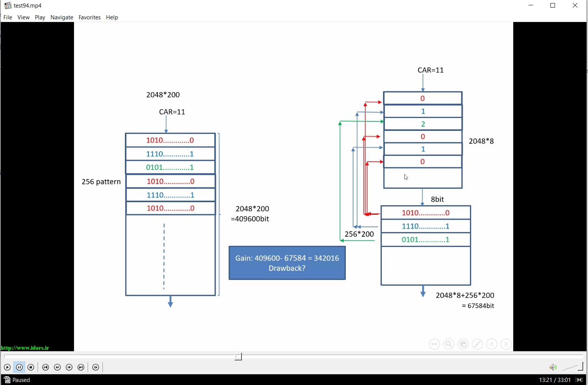Screen dimensions: 588x385
Task: Open the Play menu
Action: point(40,17)
